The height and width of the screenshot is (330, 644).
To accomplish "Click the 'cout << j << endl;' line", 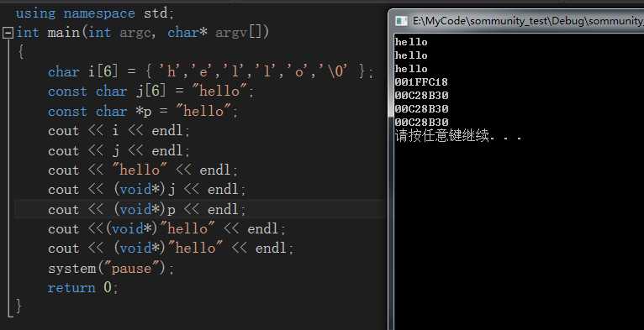I will pos(119,150).
